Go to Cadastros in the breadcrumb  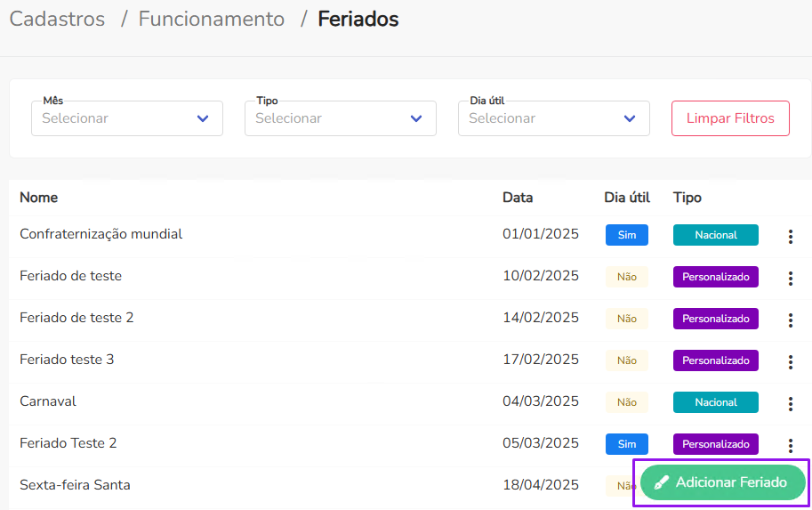[57, 19]
